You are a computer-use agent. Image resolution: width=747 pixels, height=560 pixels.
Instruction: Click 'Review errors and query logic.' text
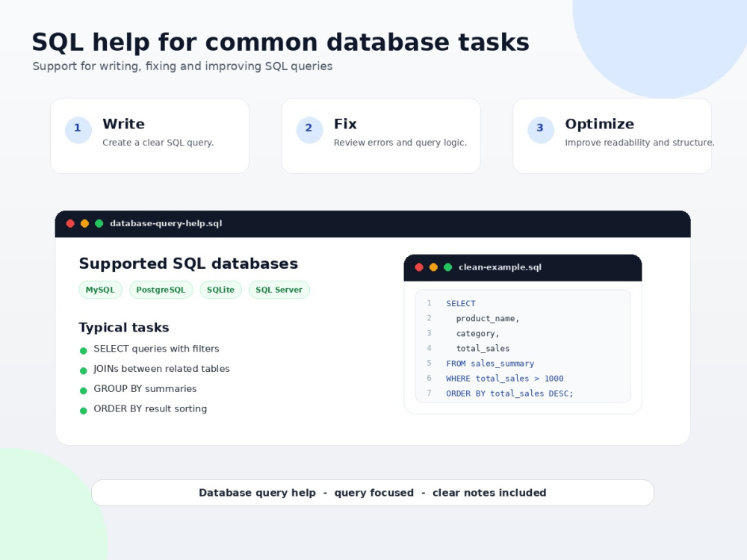click(400, 143)
